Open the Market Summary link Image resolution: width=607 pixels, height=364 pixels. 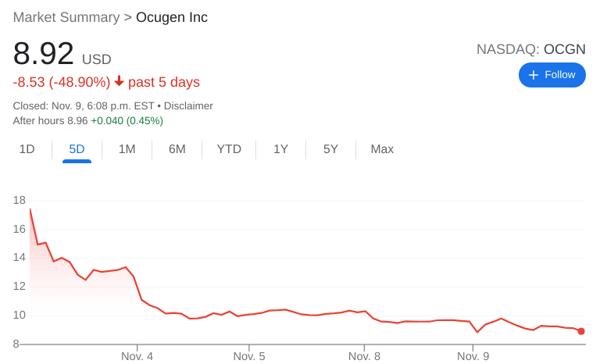click(x=66, y=17)
